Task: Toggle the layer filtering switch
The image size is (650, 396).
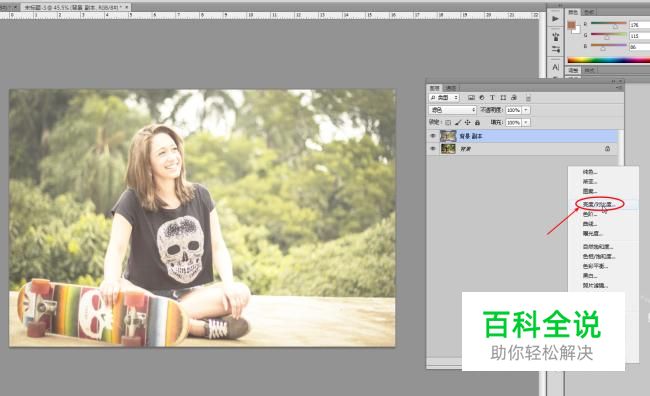Action: point(528,98)
